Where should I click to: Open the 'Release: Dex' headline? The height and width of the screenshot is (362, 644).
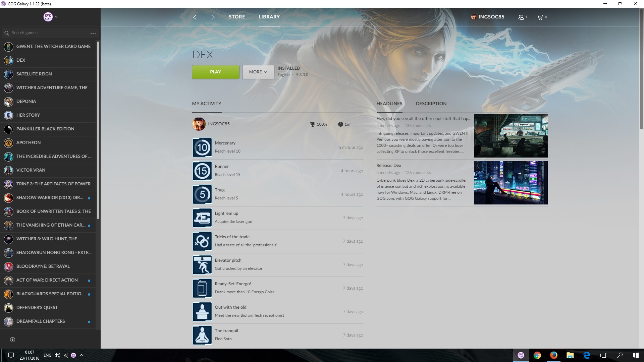click(389, 166)
